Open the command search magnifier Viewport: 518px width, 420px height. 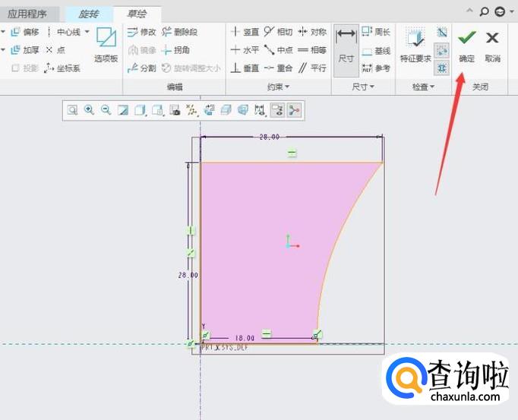(x=484, y=12)
